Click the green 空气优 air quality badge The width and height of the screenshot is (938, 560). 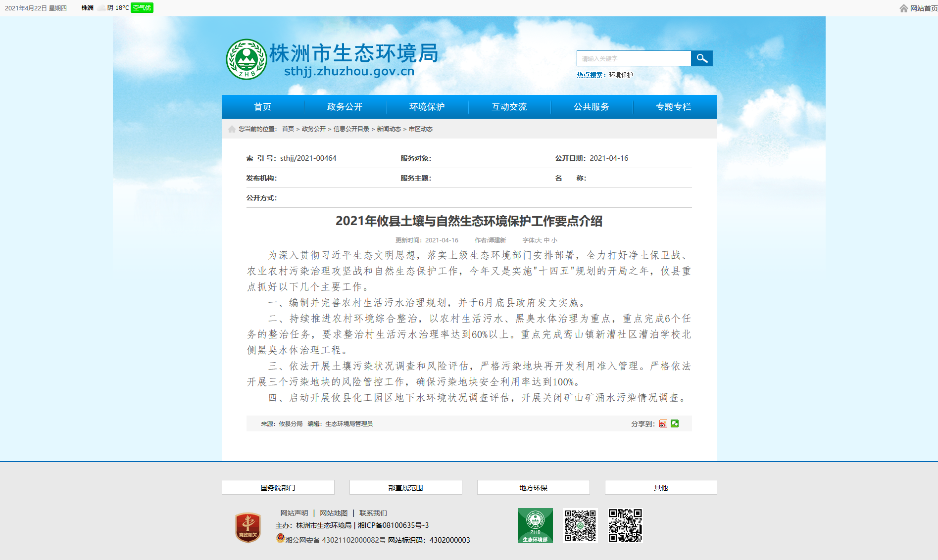pyautogui.click(x=142, y=8)
